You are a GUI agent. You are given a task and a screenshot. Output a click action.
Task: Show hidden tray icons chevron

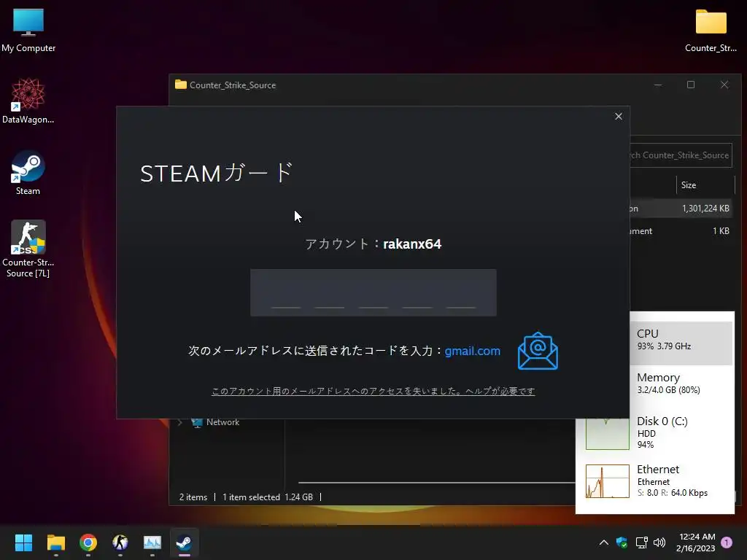(603, 542)
